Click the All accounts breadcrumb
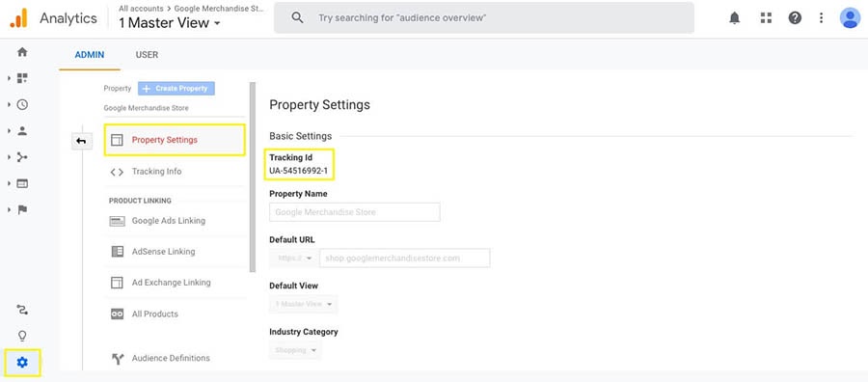The image size is (868, 382). [141, 9]
